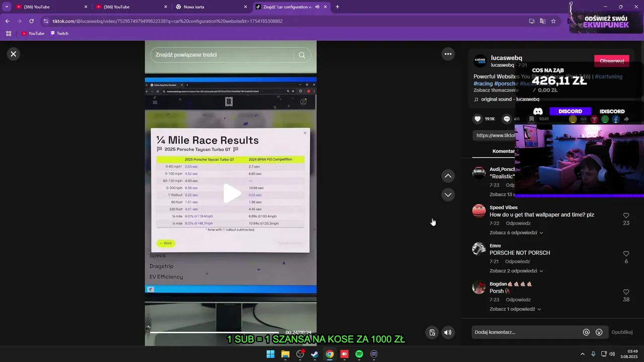
Task: Like Bogdan's 'Porsh' comment
Action: pos(626,292)
